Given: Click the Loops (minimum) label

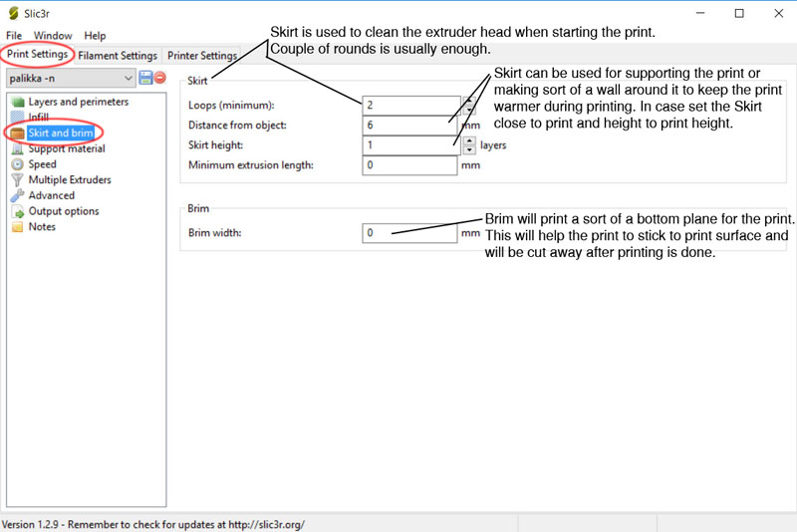Looking at the screenshot, I should coord(231,106).
